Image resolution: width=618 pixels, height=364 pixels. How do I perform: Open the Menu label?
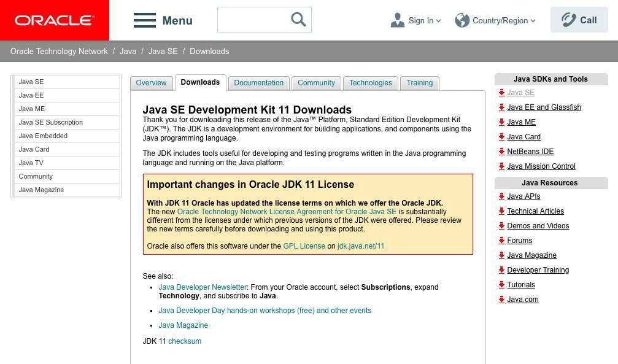pos(177,20)
